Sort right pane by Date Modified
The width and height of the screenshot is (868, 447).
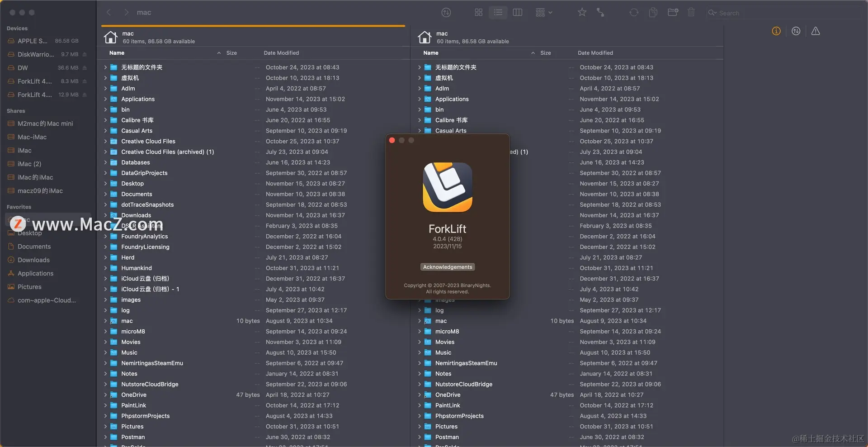595,53
